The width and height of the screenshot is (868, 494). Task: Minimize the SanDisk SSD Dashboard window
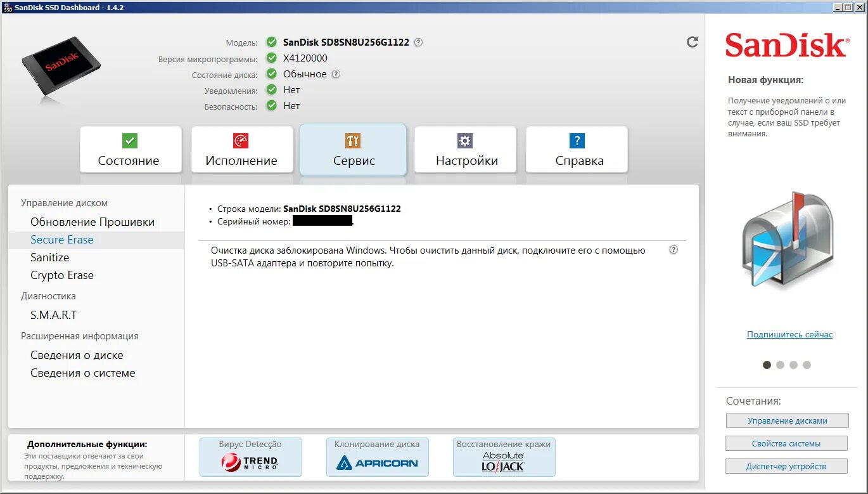pyautogui.click(x=838, y=7)
